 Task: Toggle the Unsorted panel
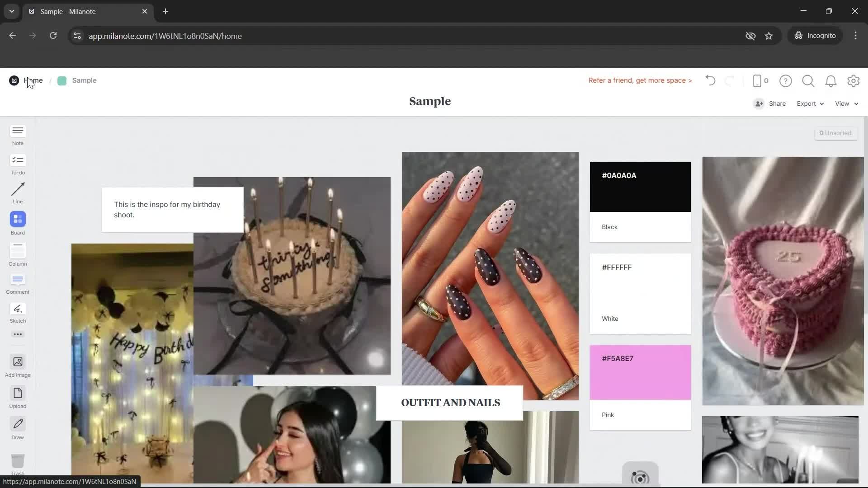(835, 133)
